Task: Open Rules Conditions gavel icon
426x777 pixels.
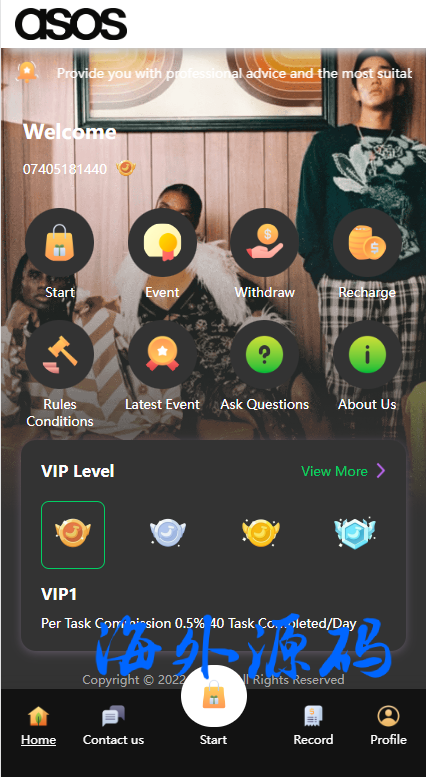Action: point(59,354)
